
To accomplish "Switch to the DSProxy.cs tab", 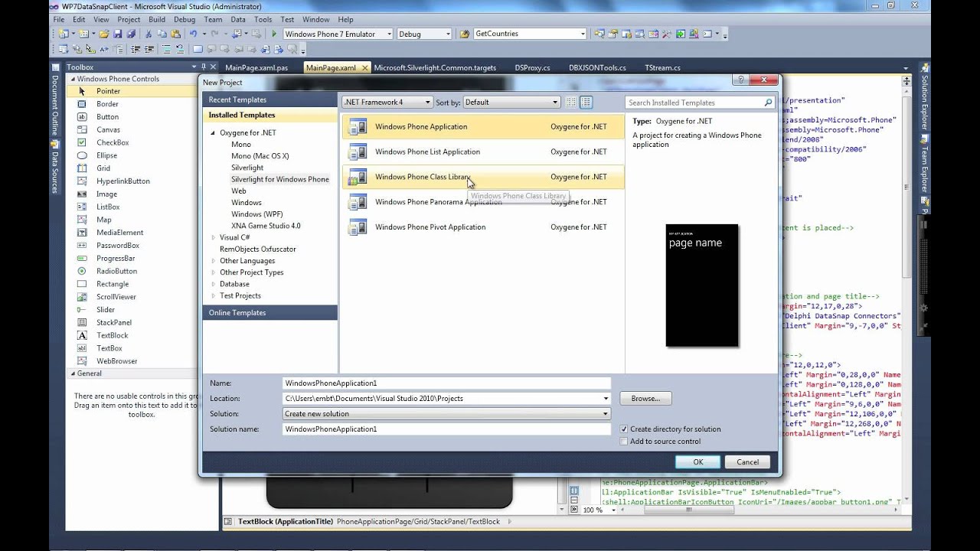I will 532,67.
